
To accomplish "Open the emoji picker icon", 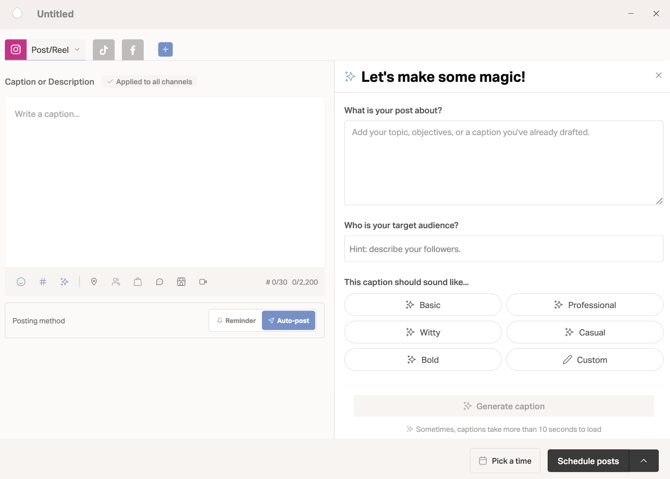I will click(21, 282).
